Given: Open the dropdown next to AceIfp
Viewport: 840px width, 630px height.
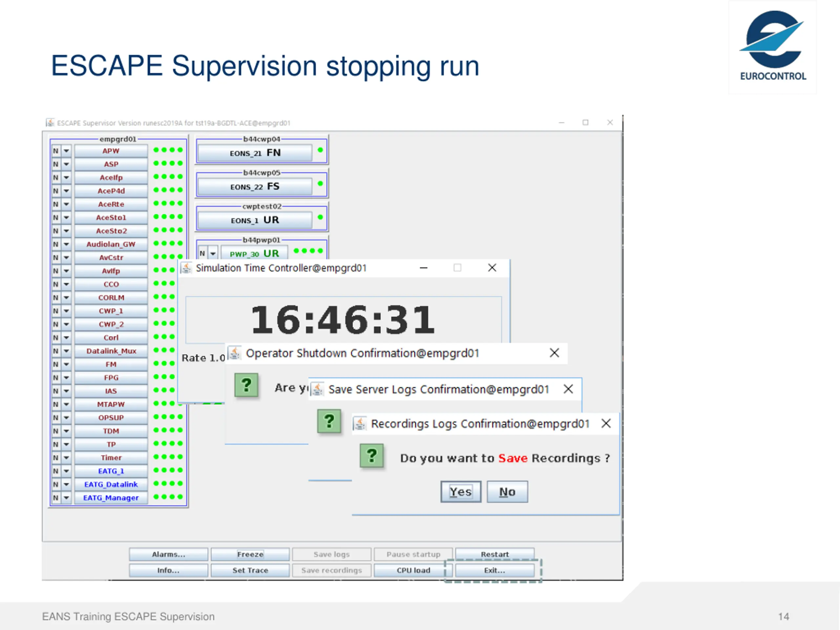Looking at the screenshot, I should click(x=67, y=177).
